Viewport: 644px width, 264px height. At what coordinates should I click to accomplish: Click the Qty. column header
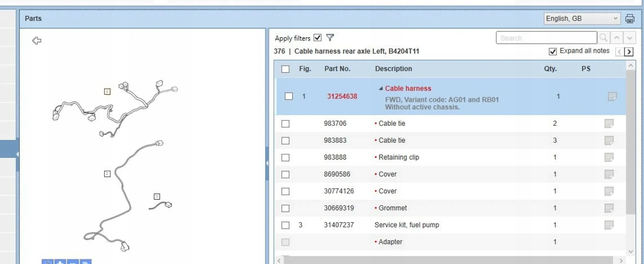click(x=550, y=69)
